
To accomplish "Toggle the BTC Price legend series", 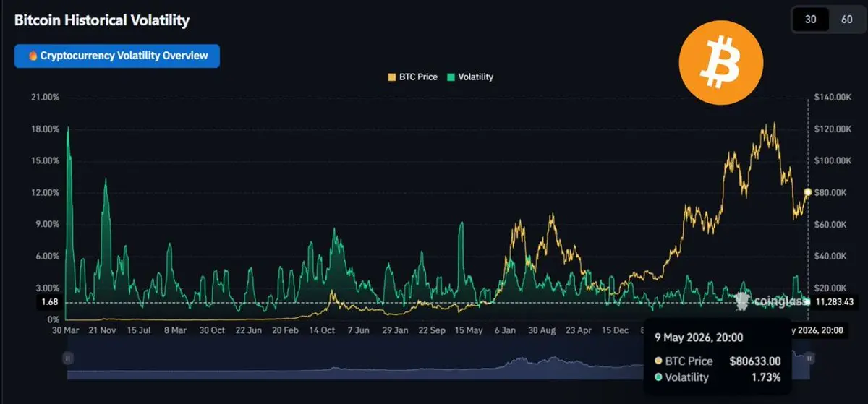I will coord(413,77).
